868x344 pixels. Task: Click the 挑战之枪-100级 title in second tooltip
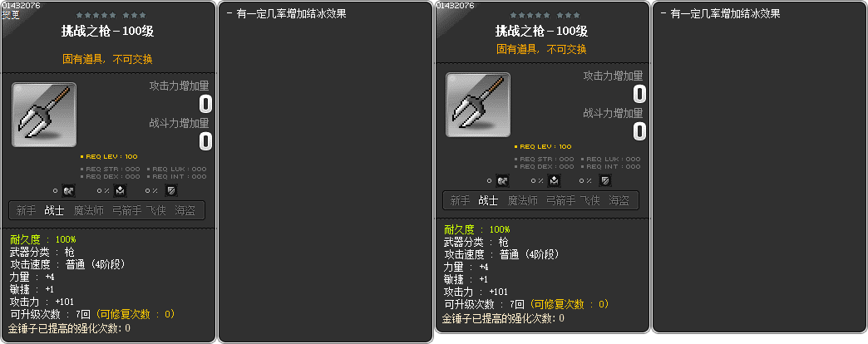tap(541, 31)
